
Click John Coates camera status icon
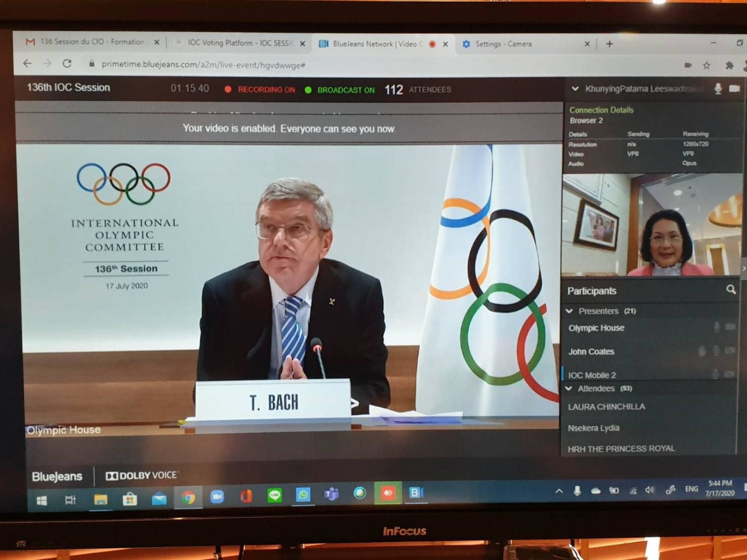730,350
